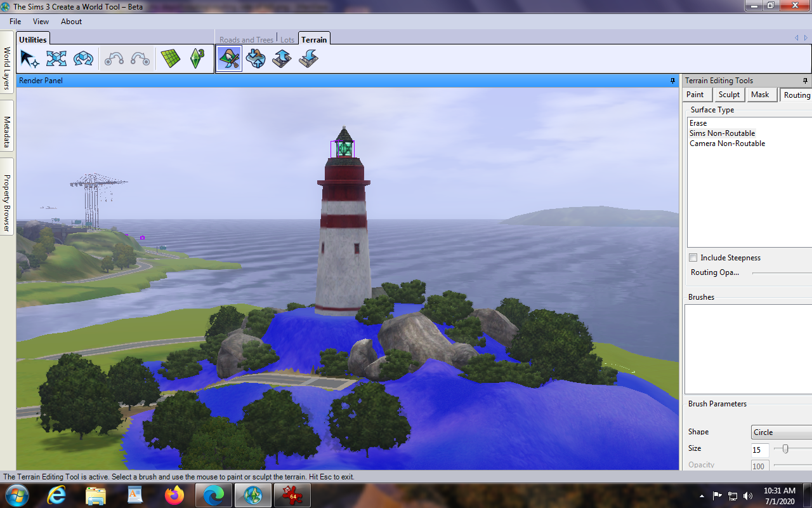Select the Terrain tab
This screenshot has height=508, width=812.
coord(314,39)
